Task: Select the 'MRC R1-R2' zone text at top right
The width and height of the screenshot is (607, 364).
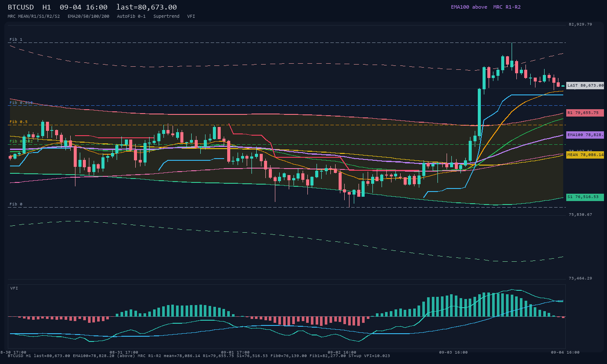Action: (507, 7)
